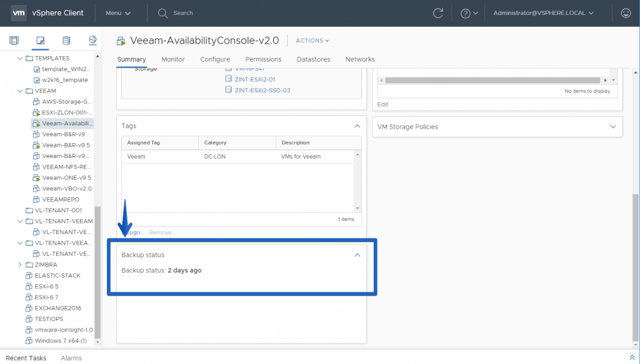Click the ZINT-ESXi2-SSD-03 datastore icon
This screenshot has width=640, height=364.
229,90
